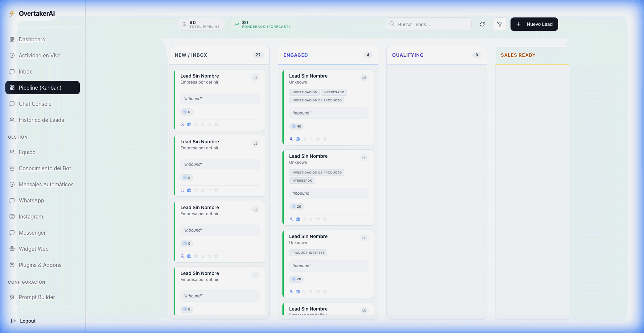Click the dollar value icon in a lead card footer

[x=203, y=125]
